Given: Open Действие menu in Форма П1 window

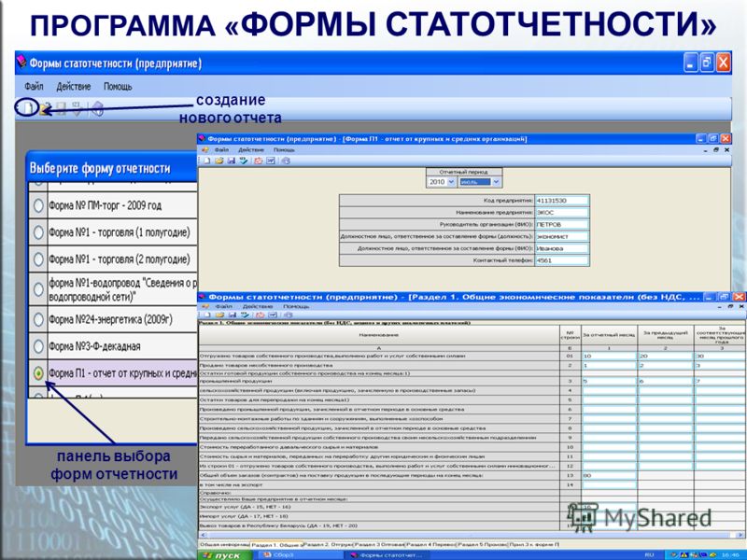Looking at the screenshot, I should click(251, 149).
